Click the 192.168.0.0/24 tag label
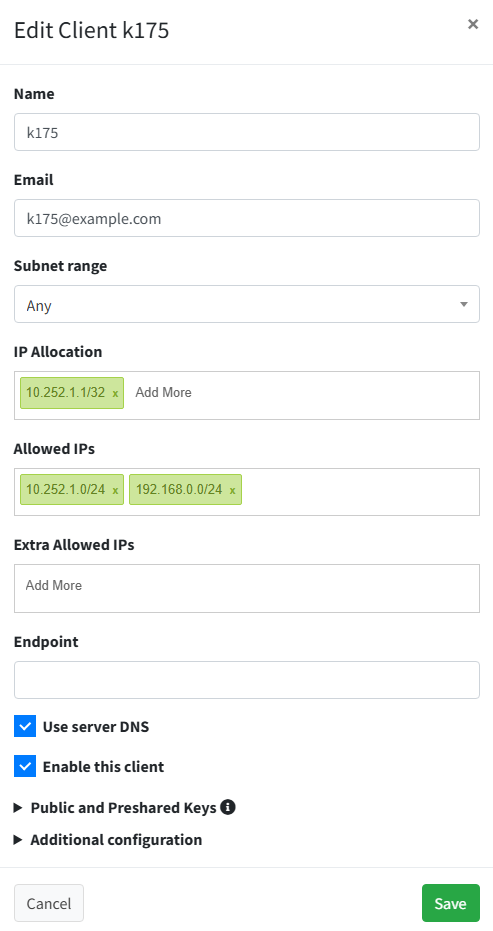The height and width of the screenshot is (931, 493). (179, 489)
